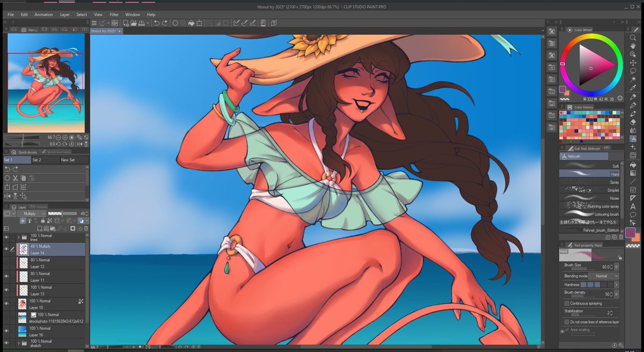Open a file with the folder toolbar icon
Viewport: 644px width, 352px height.
point(133,23)
